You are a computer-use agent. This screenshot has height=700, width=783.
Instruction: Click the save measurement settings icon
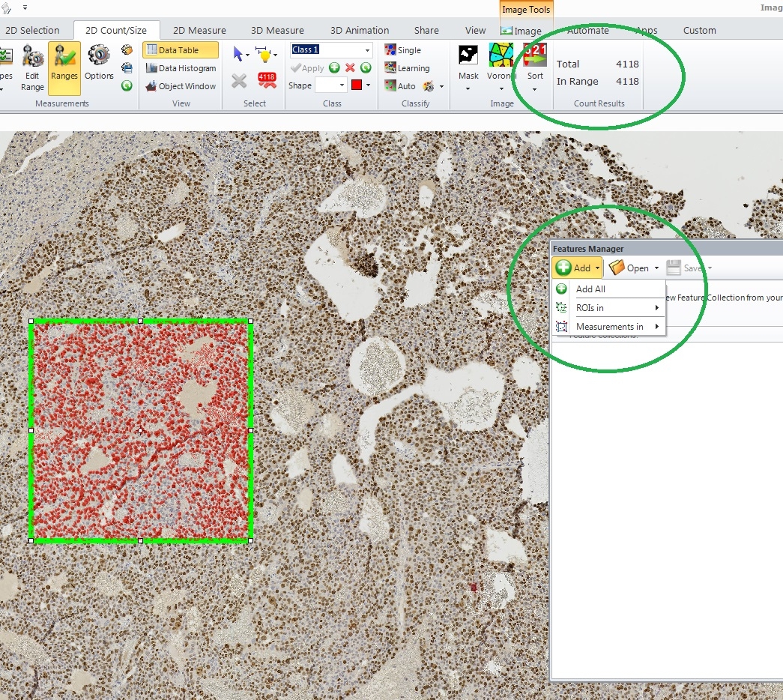pos(127,67)
